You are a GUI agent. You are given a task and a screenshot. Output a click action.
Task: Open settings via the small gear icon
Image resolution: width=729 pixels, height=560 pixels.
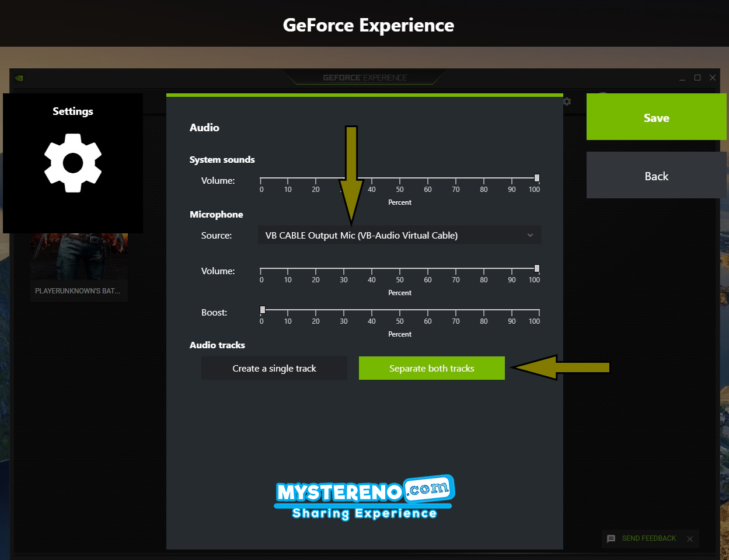click(566, 101)
